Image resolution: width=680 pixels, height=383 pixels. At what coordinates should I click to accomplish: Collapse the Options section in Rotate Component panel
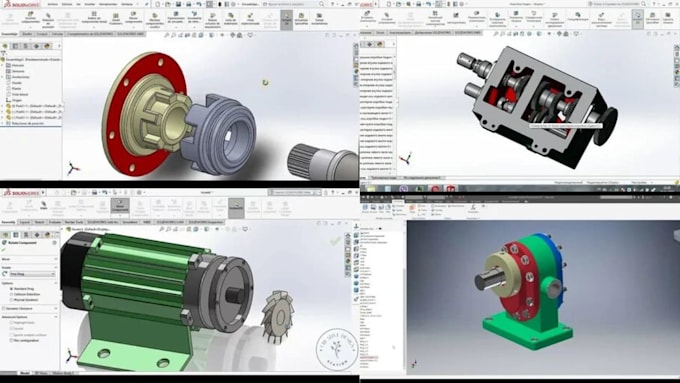pos(56,283)
